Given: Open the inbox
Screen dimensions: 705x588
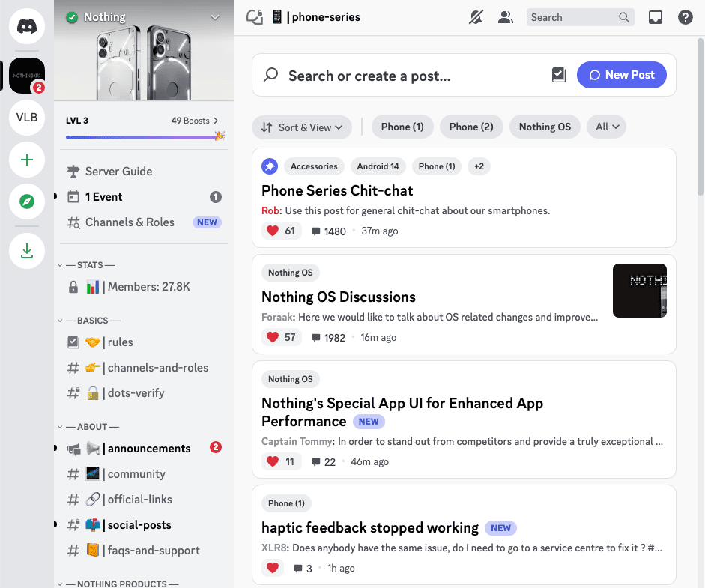Looking at the screenshot, I should click(656, 16).
